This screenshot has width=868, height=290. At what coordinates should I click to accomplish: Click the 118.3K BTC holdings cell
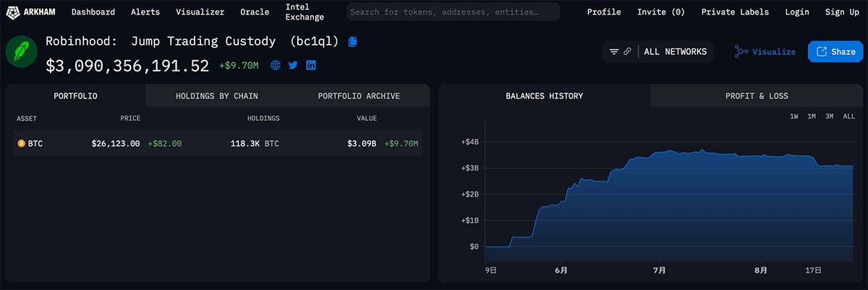[255, 144]
